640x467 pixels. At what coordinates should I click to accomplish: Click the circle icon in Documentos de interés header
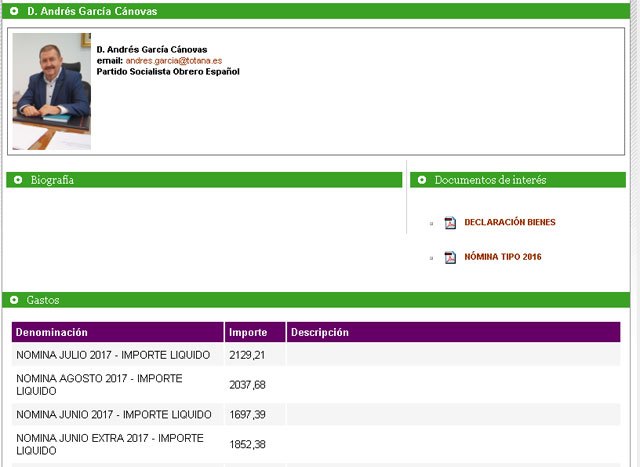[x=422, y=180]
